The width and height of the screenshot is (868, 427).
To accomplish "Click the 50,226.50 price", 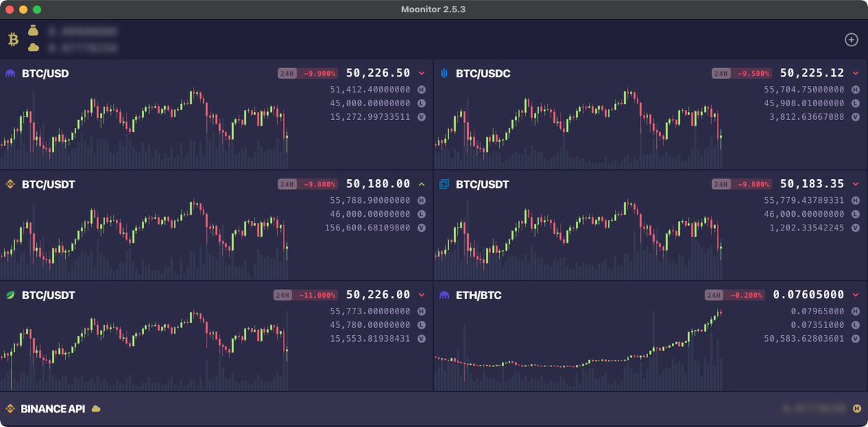I will 378,73.
